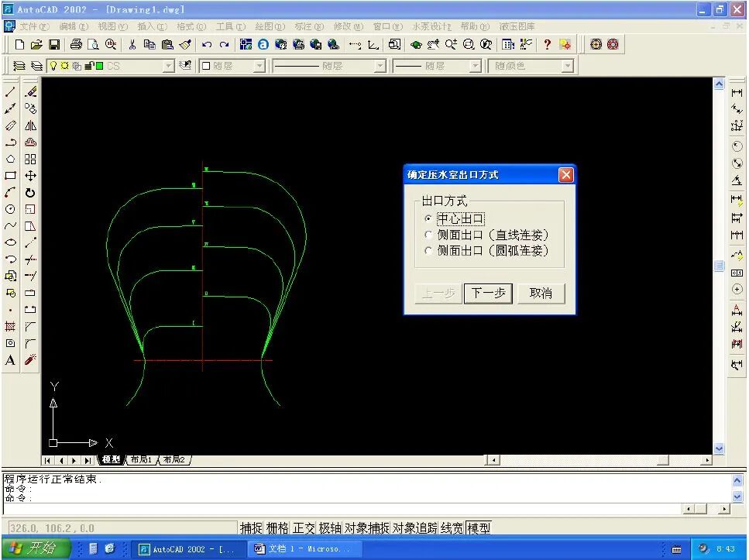Select the Circle draw tool
This screenshot has width=749, height=560.
(11, 209)
